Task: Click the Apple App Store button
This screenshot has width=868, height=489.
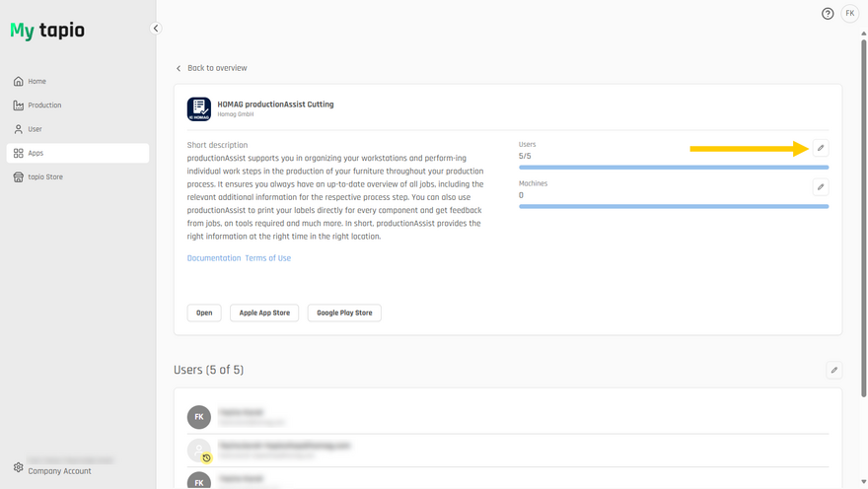Action: (x=264, y=314)
